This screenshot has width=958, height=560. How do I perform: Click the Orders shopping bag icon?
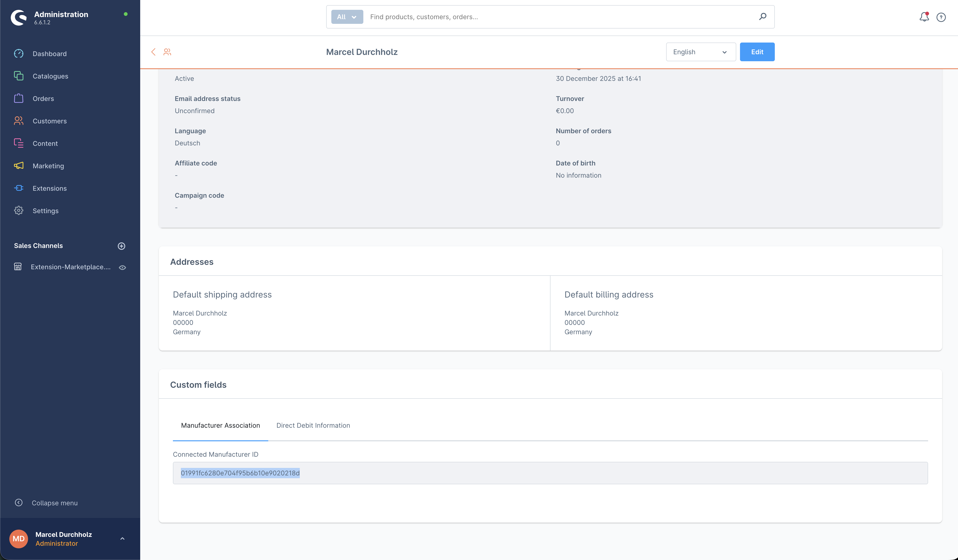click(x=19, y=98)
